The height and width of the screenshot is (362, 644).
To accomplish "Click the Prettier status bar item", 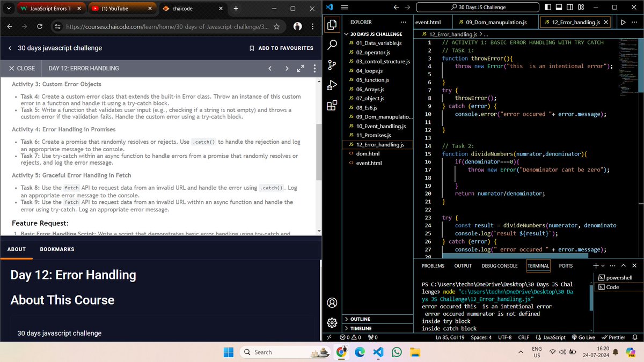I will [613, 337].
